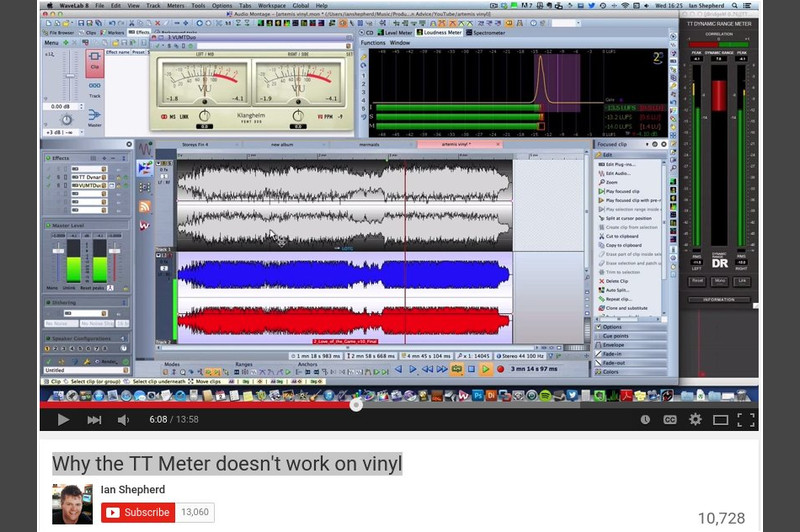
Task: Expand the Envelope section
Action: click(x=630, y=345)
